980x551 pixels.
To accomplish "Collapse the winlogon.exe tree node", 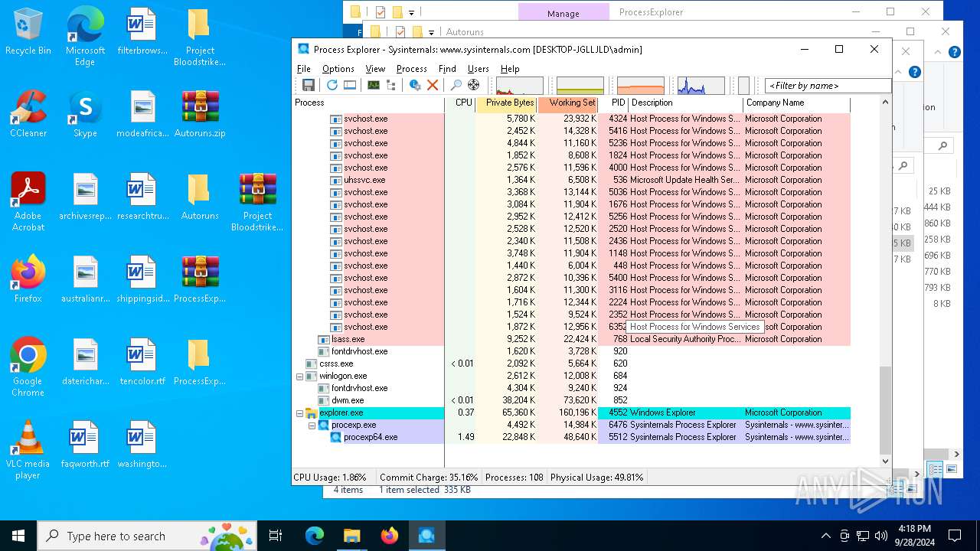I will coord(300,376).
